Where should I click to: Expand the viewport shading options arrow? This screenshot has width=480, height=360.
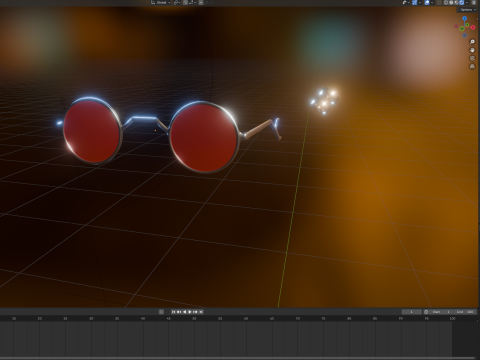(x=467, y=2)
